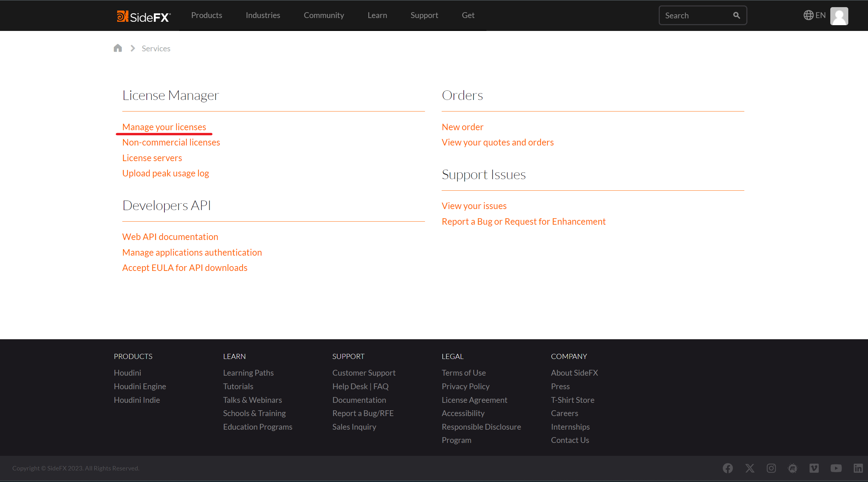Open SideFX X (Twitter) icon

click(x=749, y=468)
